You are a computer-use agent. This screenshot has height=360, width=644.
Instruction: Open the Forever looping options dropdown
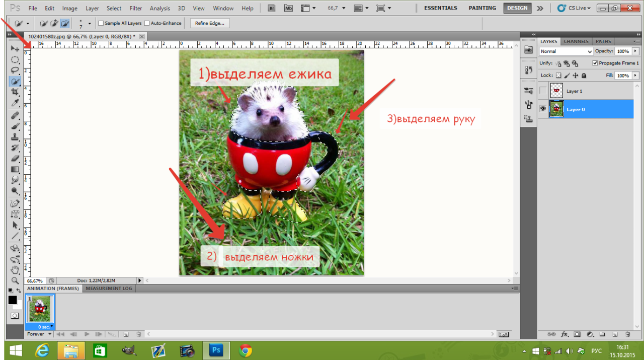coord(39,334)
